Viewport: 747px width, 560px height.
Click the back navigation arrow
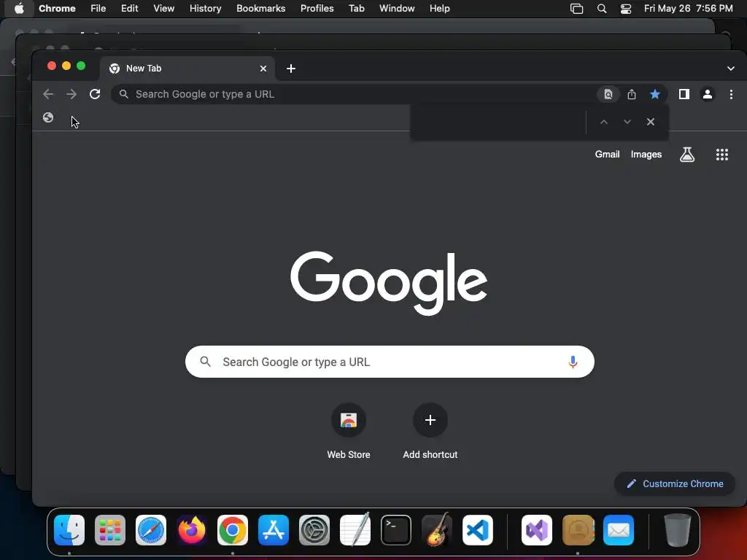[48, 94]
